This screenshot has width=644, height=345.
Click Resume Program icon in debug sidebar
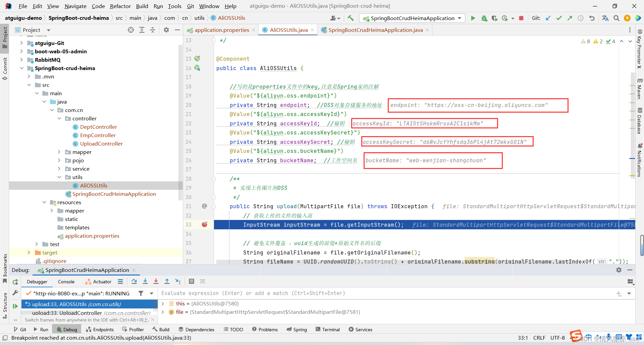point(15,306)
